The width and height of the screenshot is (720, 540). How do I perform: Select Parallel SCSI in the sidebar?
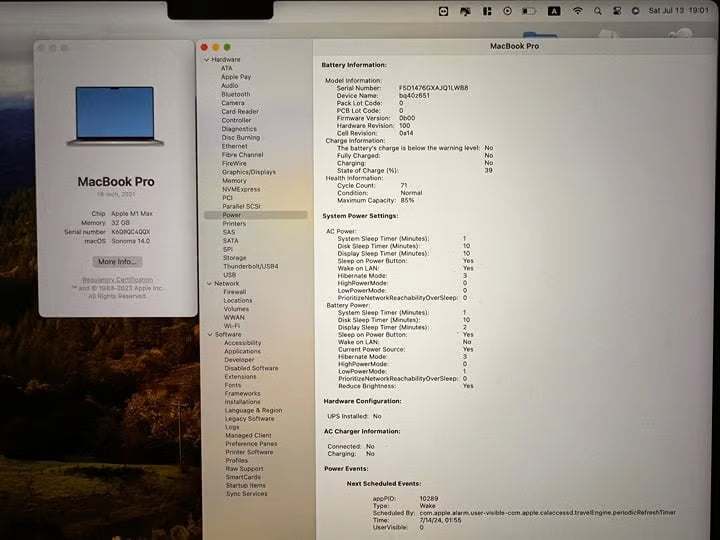[241, 207]
